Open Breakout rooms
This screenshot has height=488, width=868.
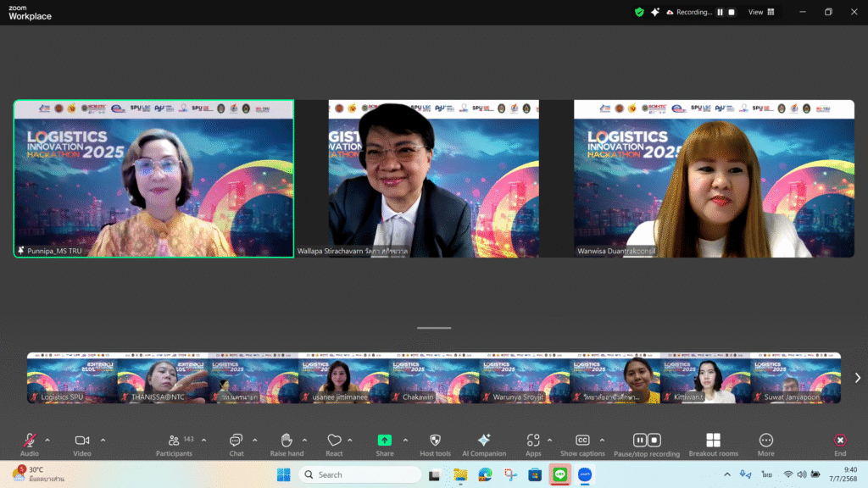point(714,445)
